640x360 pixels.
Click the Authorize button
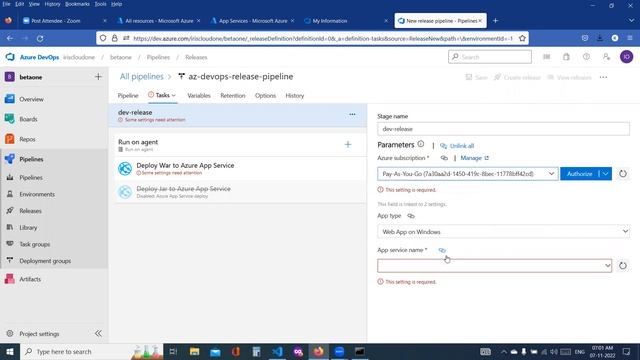coord(580,173)
